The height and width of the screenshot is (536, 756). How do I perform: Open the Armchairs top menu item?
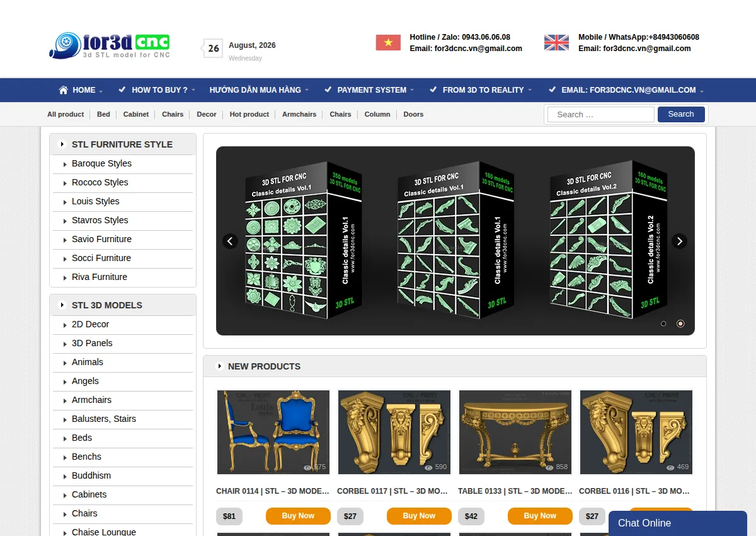[299, 114]
